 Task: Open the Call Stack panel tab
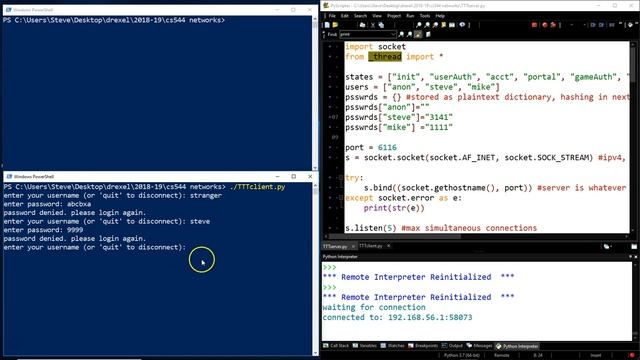[x=336, y=346]
